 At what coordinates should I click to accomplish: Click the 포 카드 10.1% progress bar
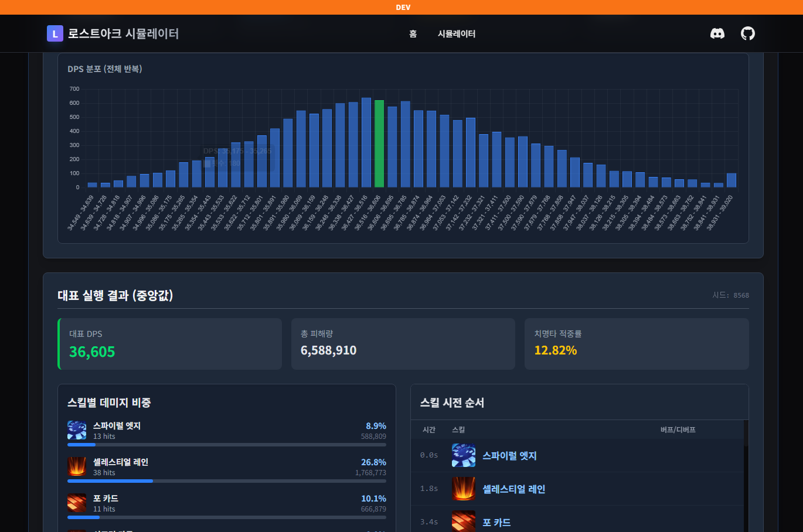pyautogui.click(x=227, y=517)
